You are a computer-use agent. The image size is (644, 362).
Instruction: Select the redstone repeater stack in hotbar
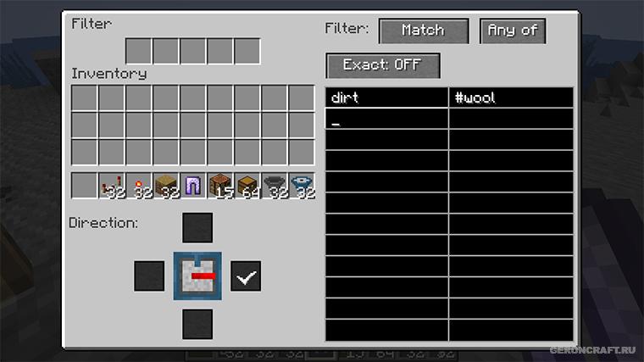pyautogui.click(x=111, y=186)
